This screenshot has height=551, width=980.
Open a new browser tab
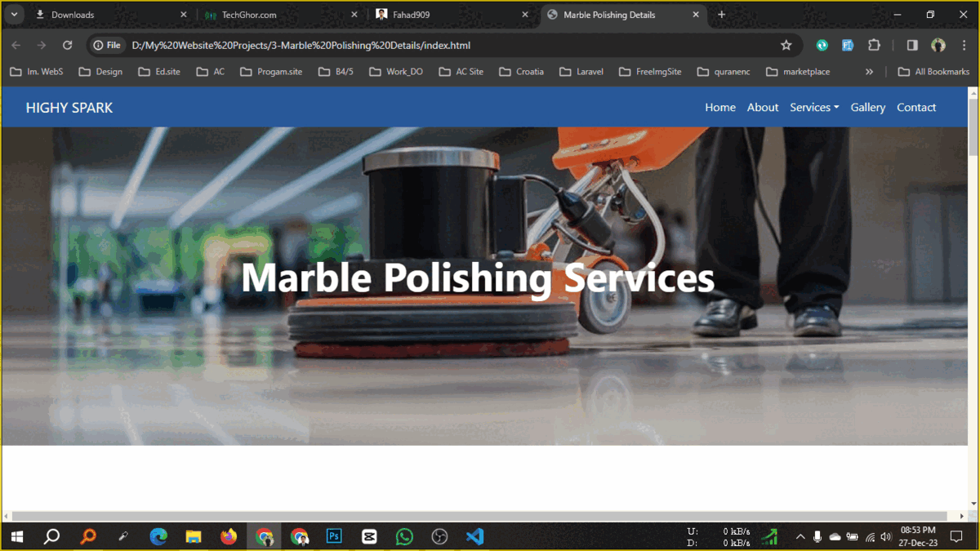coord(721,15)
